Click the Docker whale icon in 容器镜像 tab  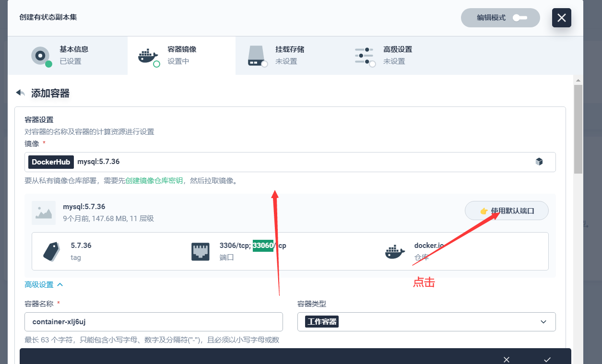148,56
